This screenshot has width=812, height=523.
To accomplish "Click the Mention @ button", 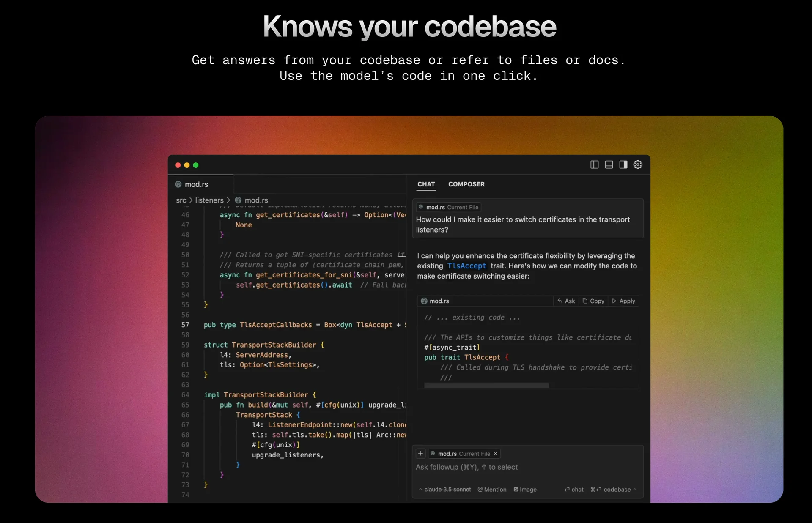I will [x=492, y=490].
